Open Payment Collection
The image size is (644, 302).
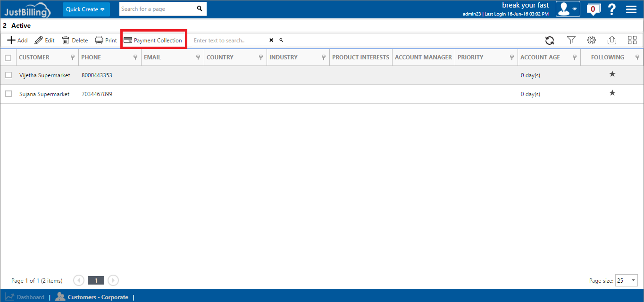pyautogui.click(x=153, y=41)
